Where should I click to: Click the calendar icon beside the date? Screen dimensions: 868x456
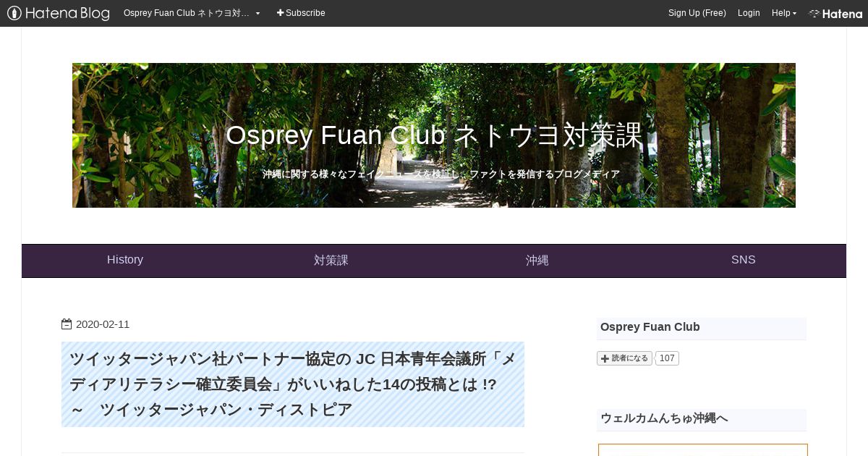(67, 324)
